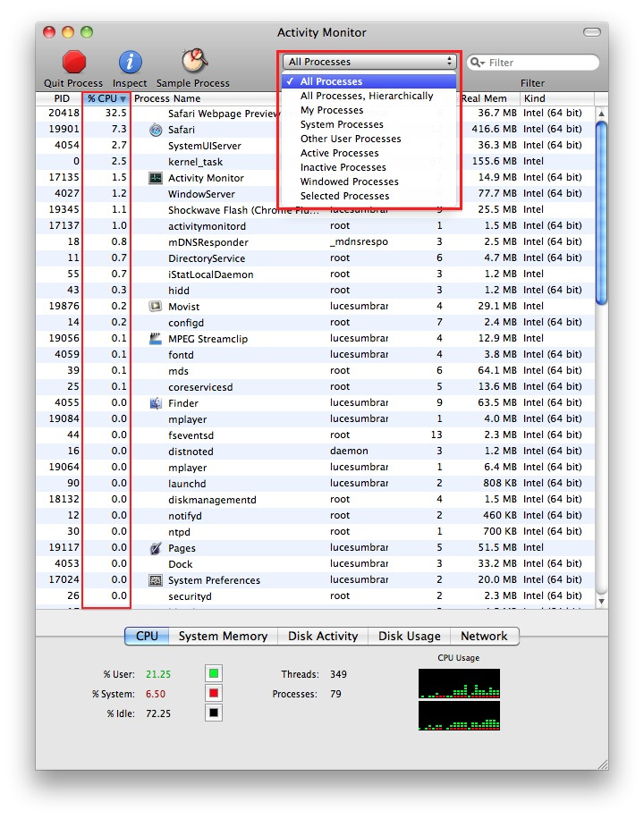Click the Pages app icon
The width and height of the screenshot is (644, 819).
click(x=156, y=548)
